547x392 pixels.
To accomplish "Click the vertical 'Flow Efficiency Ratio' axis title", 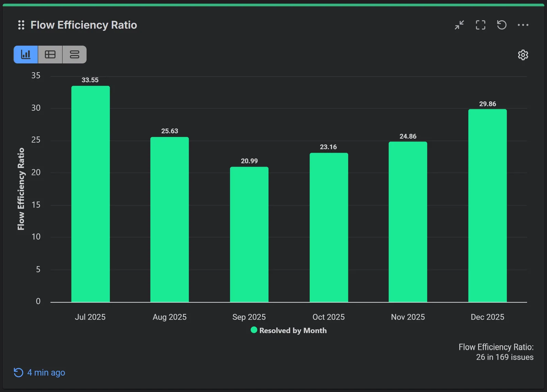I will tap(21, 189).
